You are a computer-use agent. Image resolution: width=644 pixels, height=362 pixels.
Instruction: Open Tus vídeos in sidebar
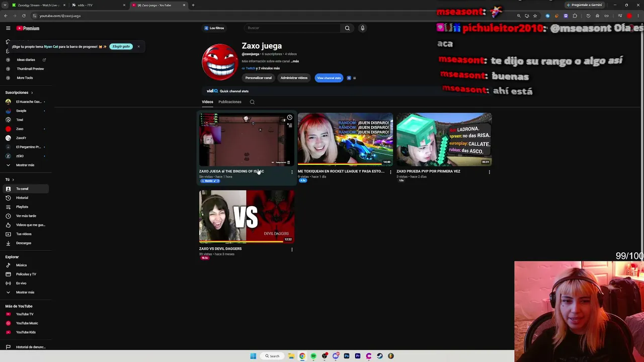(25, 234)
